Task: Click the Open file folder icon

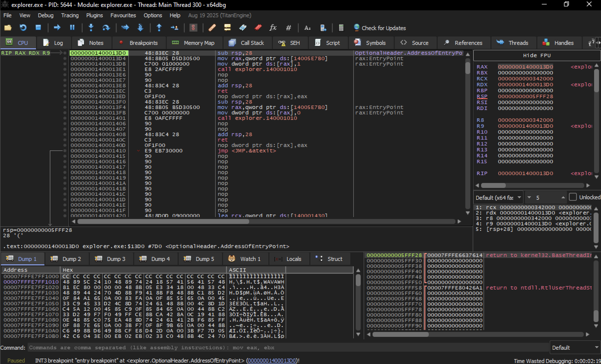Action: (8, 28)
